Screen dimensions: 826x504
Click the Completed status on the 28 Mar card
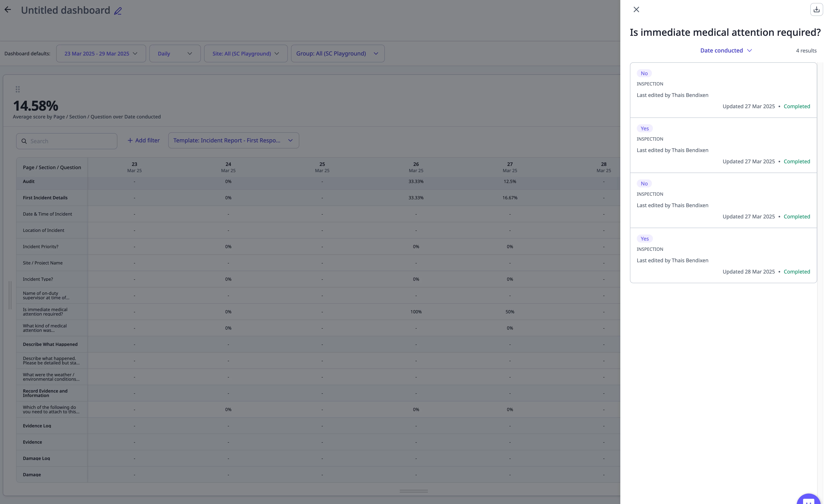pos(797,272)
